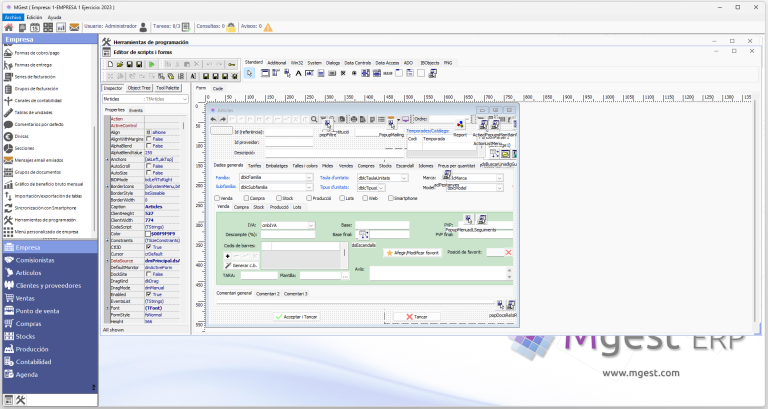Toggle AutoScroll property checkbox in Inspector
The image size is (768, 409).
click(149, 166)
